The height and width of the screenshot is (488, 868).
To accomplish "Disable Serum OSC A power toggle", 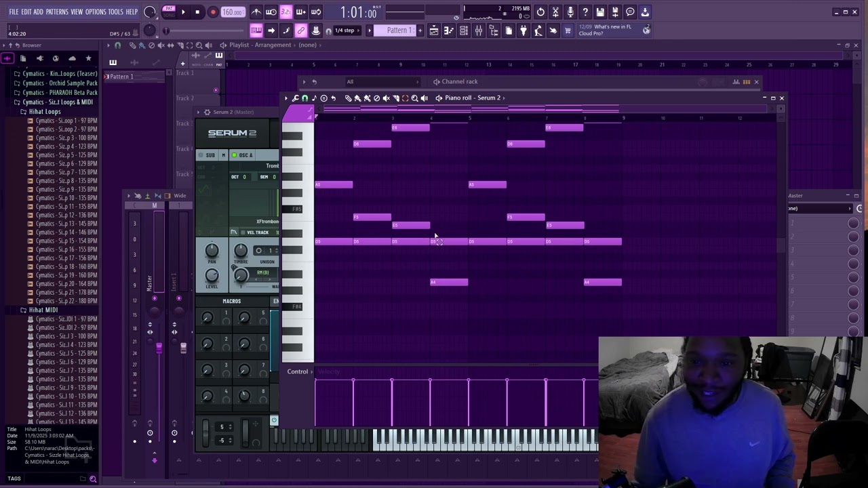I will point(235,155).
